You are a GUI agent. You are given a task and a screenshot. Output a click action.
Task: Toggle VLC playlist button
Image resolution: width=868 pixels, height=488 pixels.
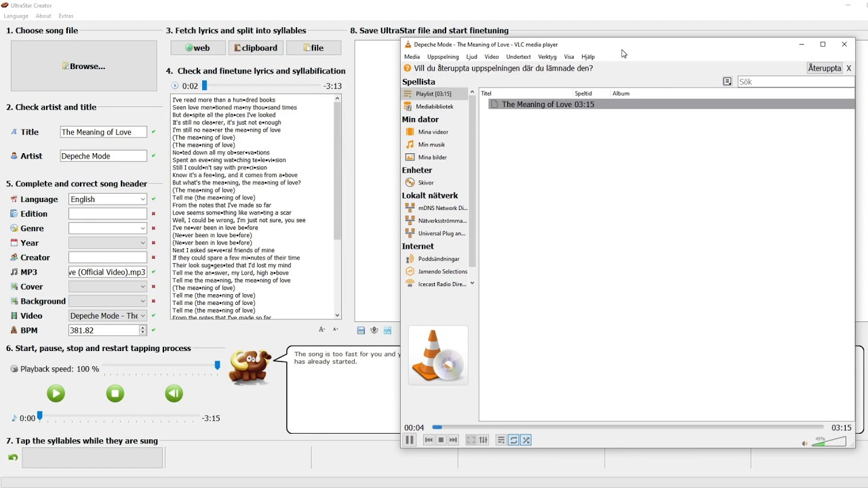click(x=501, y=440)
